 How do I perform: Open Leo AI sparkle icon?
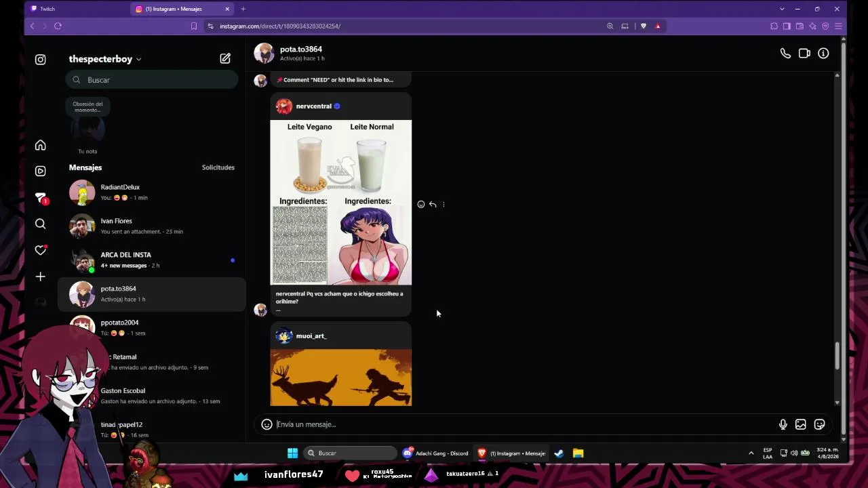pos(812,26)
